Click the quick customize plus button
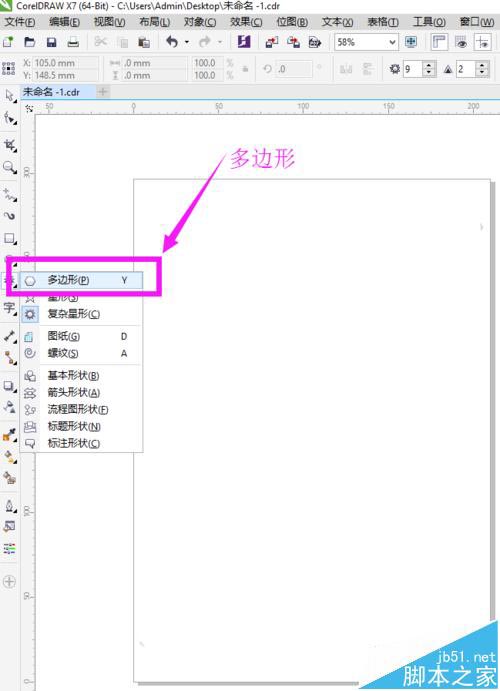This screenshot has height=691, width=500. click(9, 582)
